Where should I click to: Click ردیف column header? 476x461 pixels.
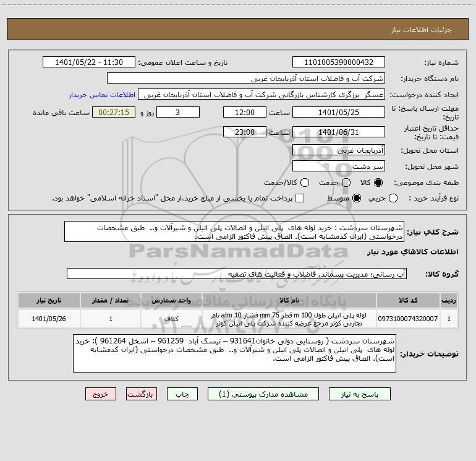click(x=449, y=300)
